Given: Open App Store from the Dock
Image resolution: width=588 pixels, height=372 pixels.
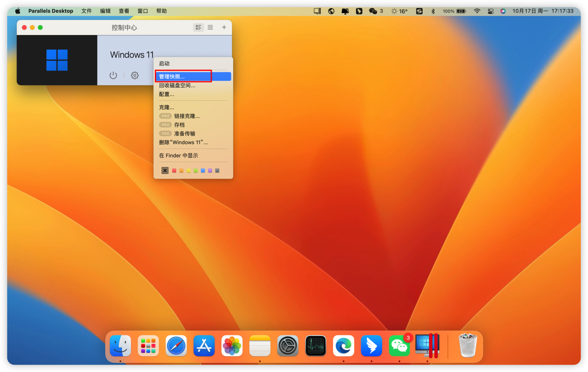Looking at the screenshot, I should click(x=204, y=346).
